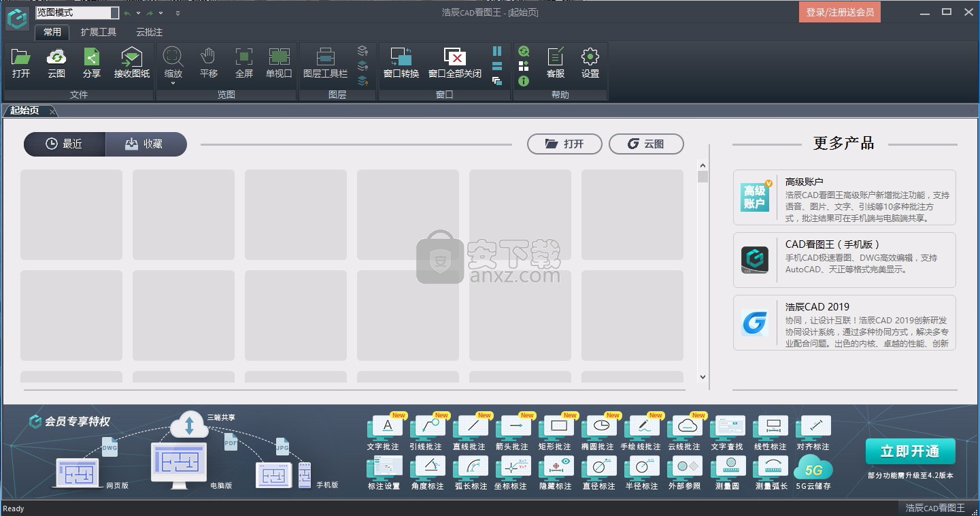Tile windows vertically using the two-column icon

pyautogui.click(x=497, y=51)
